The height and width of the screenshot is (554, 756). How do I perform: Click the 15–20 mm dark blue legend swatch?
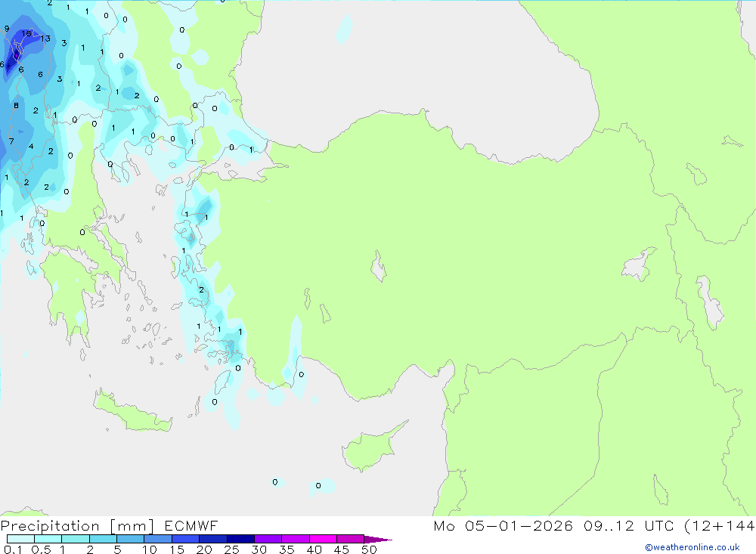pyautogui.click(x=185, y=539)
